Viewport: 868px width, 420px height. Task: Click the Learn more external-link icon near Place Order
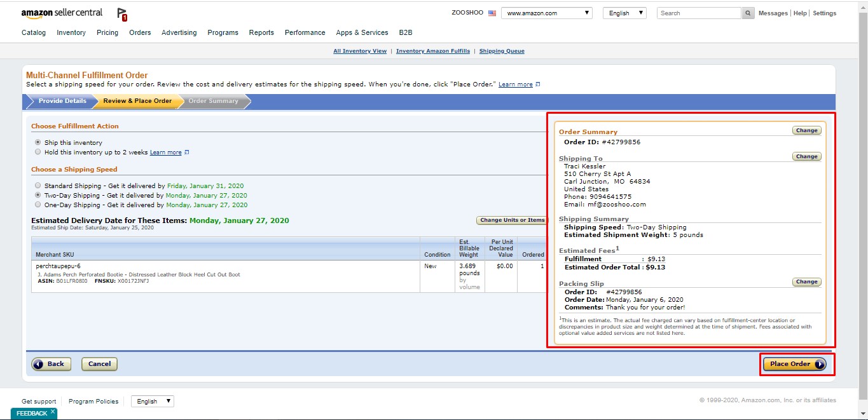538,85
